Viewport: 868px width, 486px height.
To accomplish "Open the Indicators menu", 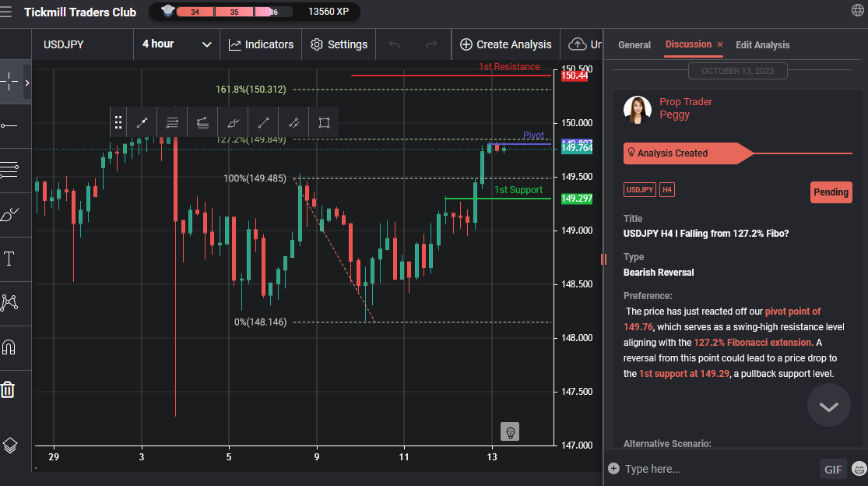I will pos(262,44).
